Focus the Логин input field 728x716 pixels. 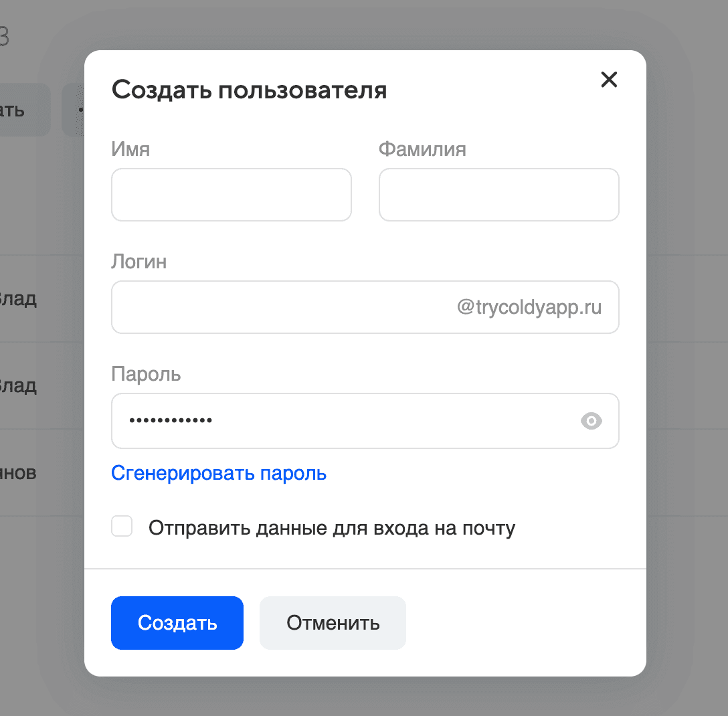click(x=365, y=307)
